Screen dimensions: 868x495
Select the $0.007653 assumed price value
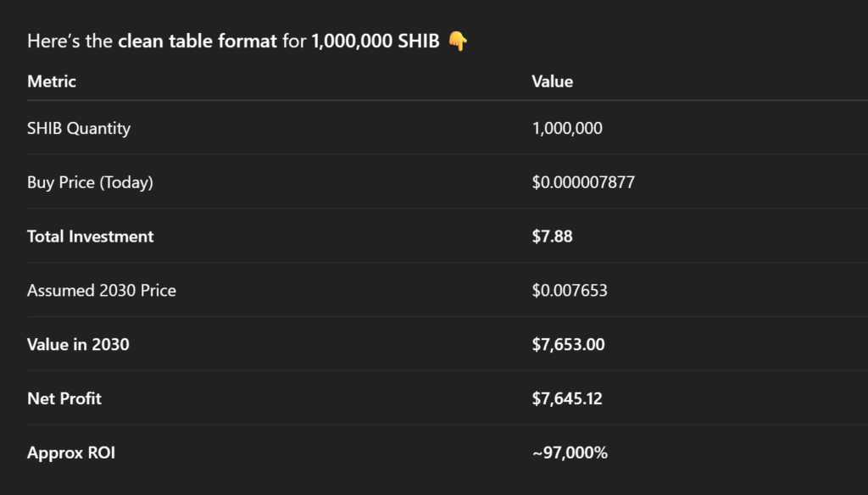click(x=570, y=291)
